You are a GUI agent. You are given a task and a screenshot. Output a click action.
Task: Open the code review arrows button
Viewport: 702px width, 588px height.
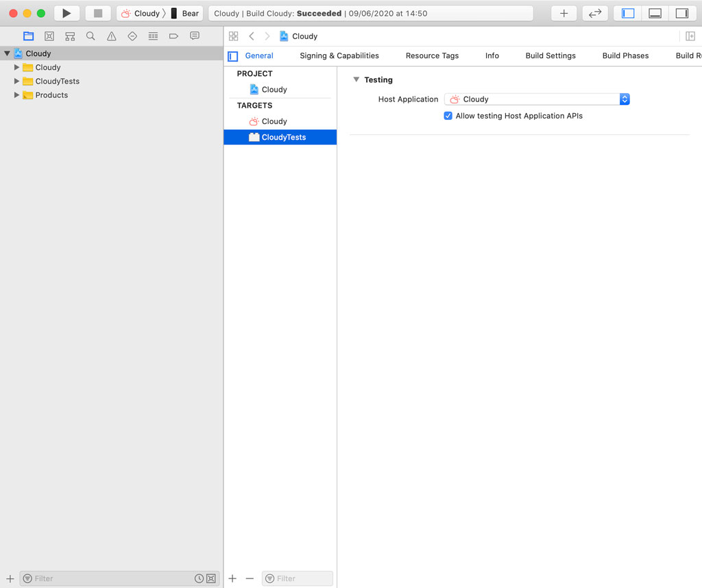595,14
